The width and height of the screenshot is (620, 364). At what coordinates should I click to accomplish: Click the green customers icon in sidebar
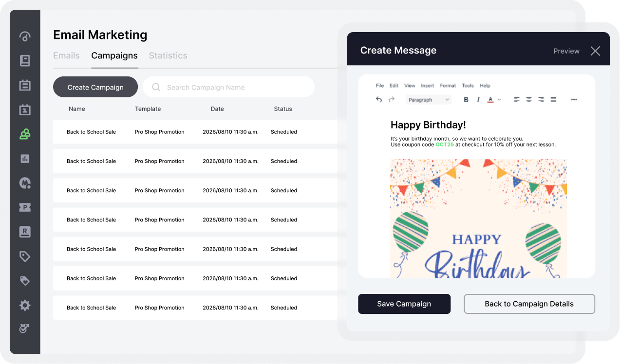25,134
